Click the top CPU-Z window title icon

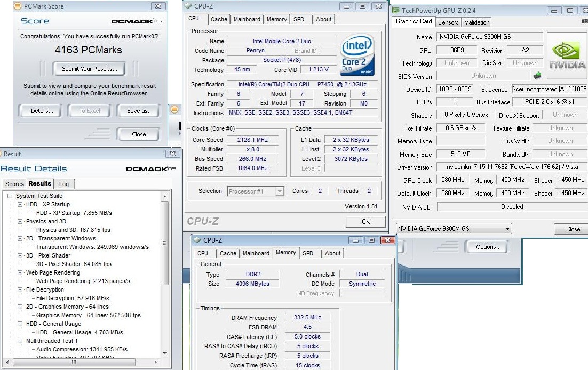click(188, 6)
